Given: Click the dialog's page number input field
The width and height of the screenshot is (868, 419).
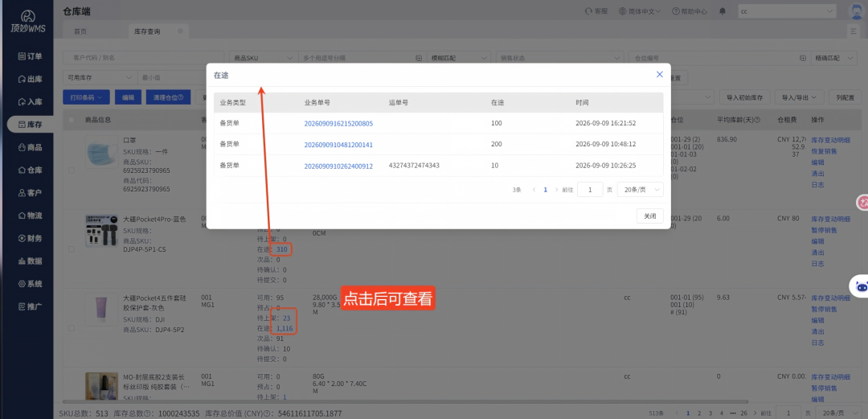Looking at the screenshot, I should [590, 190].
